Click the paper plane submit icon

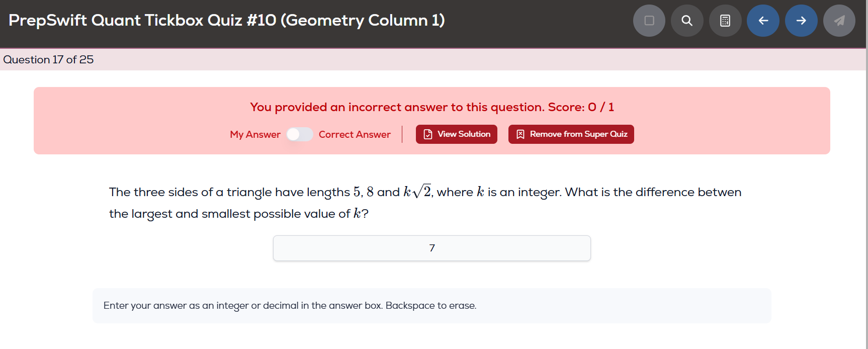point(839,21)
